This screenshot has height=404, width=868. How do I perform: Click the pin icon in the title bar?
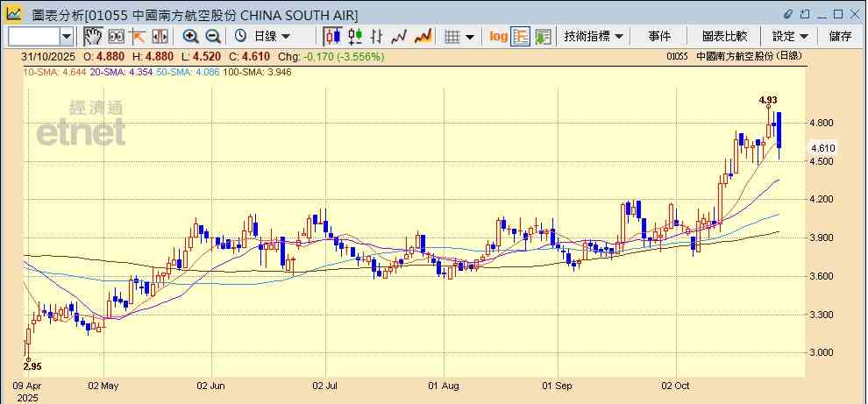(788, 14)
